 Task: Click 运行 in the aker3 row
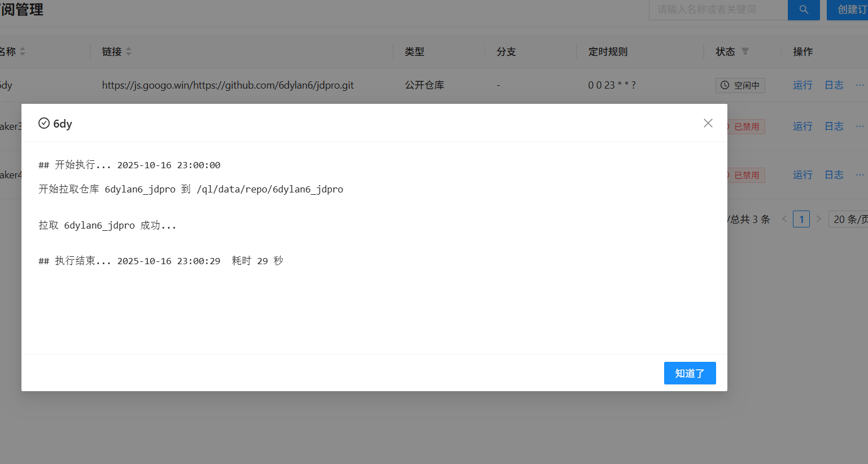pos(802,126)
